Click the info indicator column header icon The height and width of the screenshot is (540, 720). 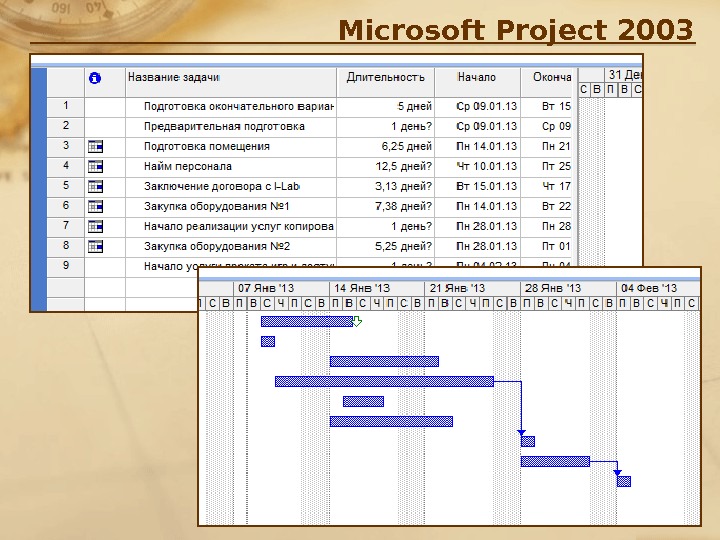pos(95,78)
